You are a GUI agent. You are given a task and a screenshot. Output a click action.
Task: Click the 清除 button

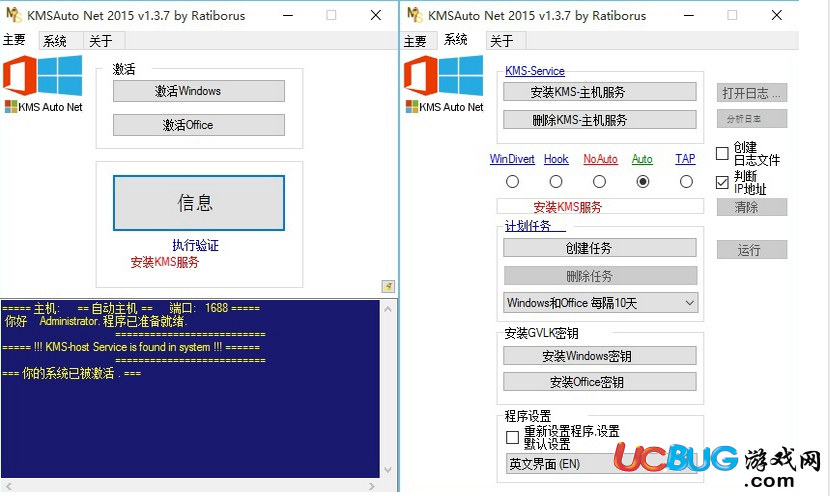click(752, 207)
